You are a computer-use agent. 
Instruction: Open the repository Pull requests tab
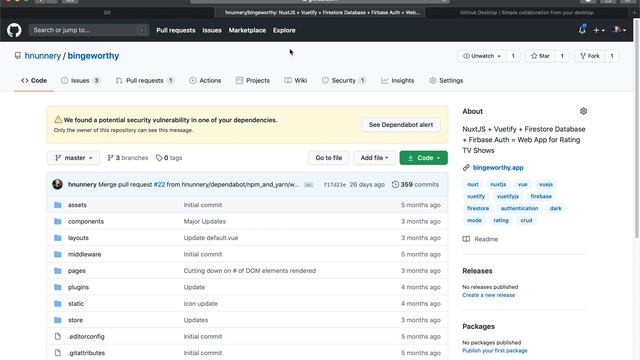click(145, 80)
